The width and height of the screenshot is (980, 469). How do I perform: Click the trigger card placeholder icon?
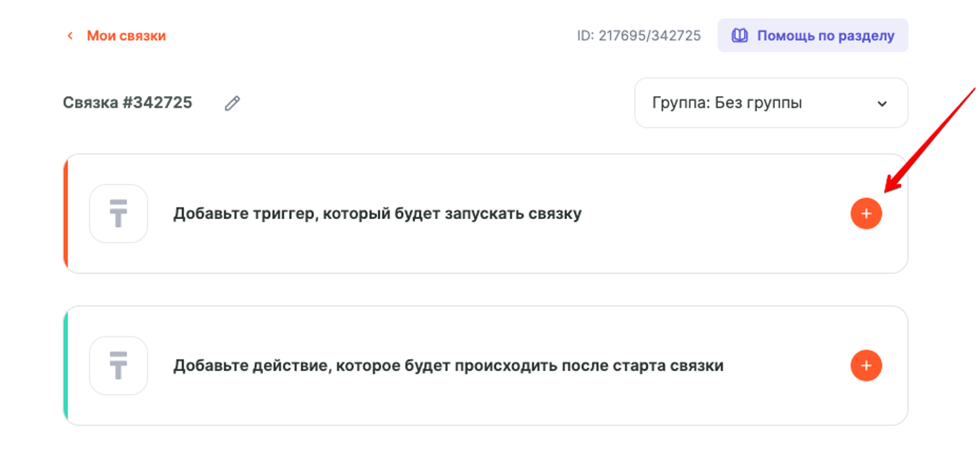coord(119,213)
